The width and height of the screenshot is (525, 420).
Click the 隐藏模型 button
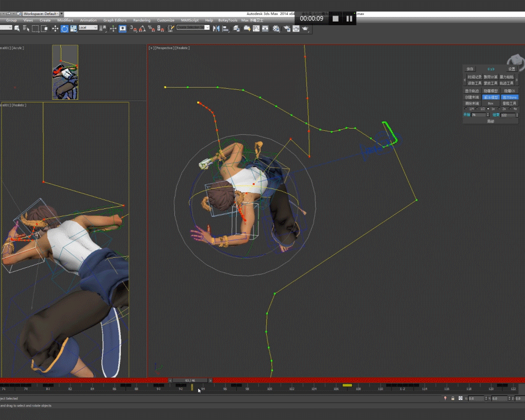point(491,91)
